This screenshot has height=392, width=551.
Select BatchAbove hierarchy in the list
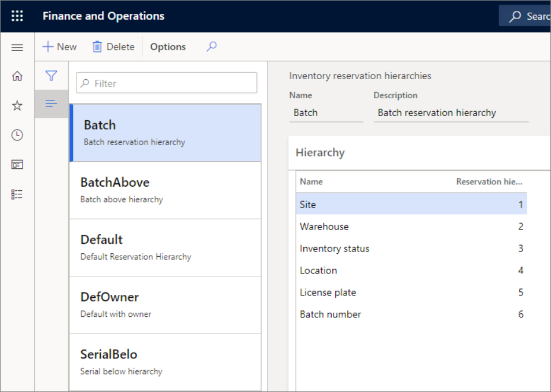(166, 191)
